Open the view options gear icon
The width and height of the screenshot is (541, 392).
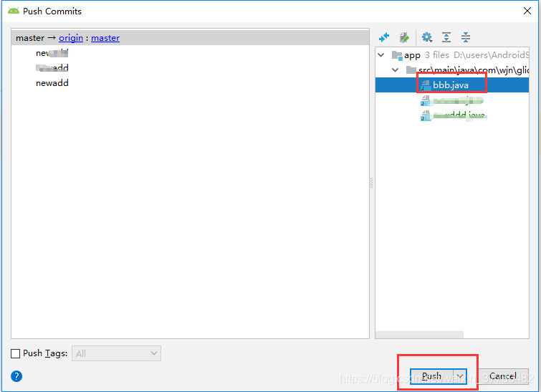[427, 37]
